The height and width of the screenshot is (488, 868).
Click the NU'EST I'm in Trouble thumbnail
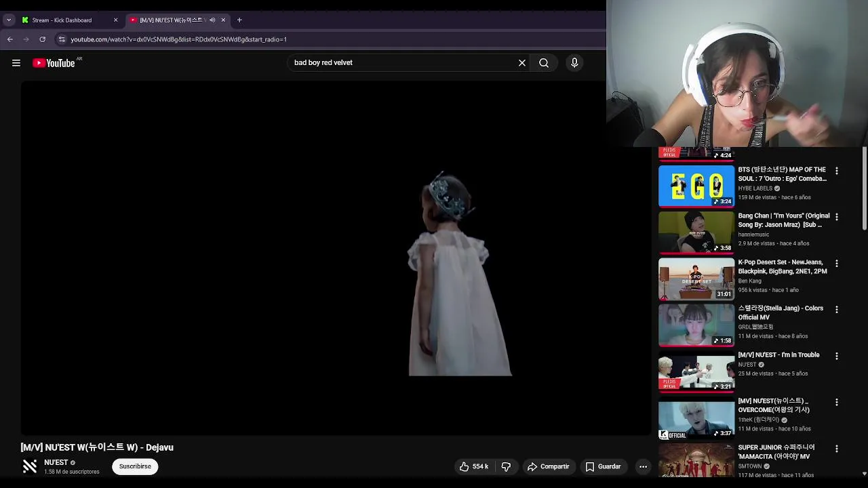[696, 371]
